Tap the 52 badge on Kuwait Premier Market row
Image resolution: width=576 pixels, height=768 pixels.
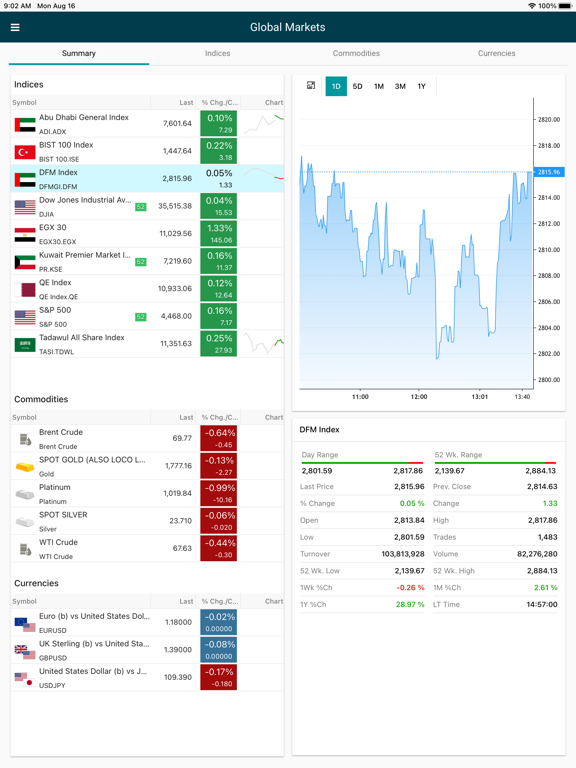tap(141, 262)
